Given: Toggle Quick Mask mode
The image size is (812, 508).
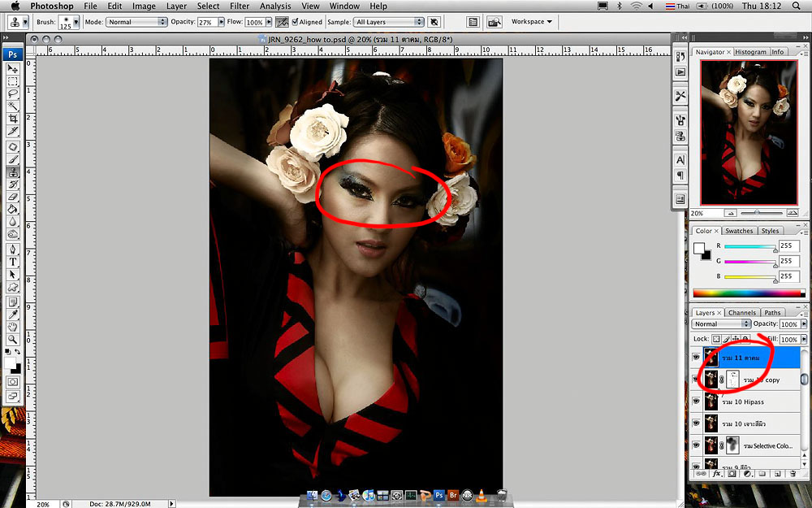Looking at the screenshot, I should point(12,382).
